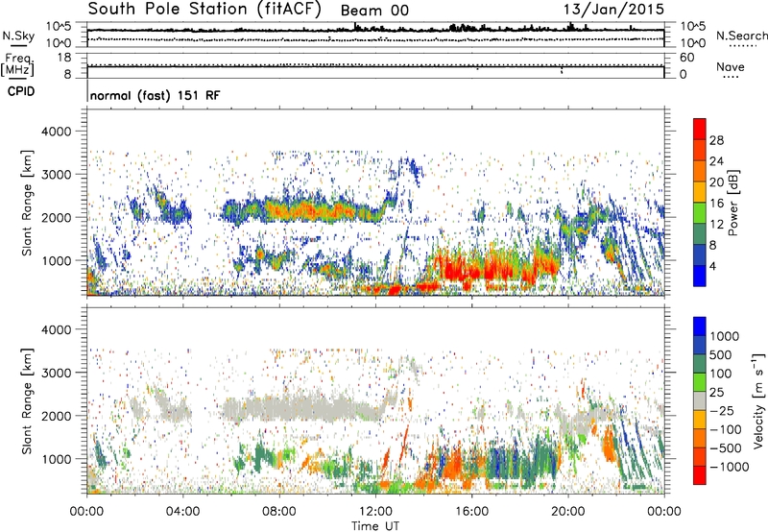This screenshot has height=532, width=768.
Task: Click the 'South Pole Station (fitACF)' title
Action: (x=204, y=10)
